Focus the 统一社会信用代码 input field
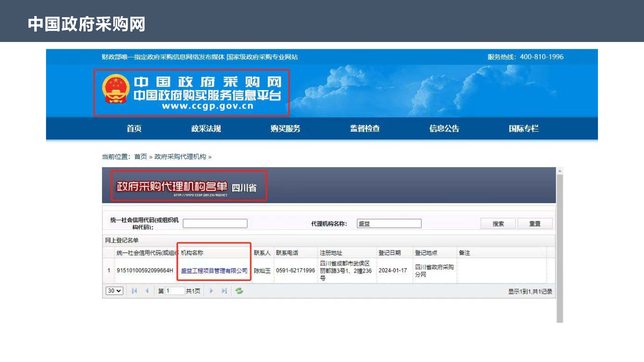 [215, 223]
